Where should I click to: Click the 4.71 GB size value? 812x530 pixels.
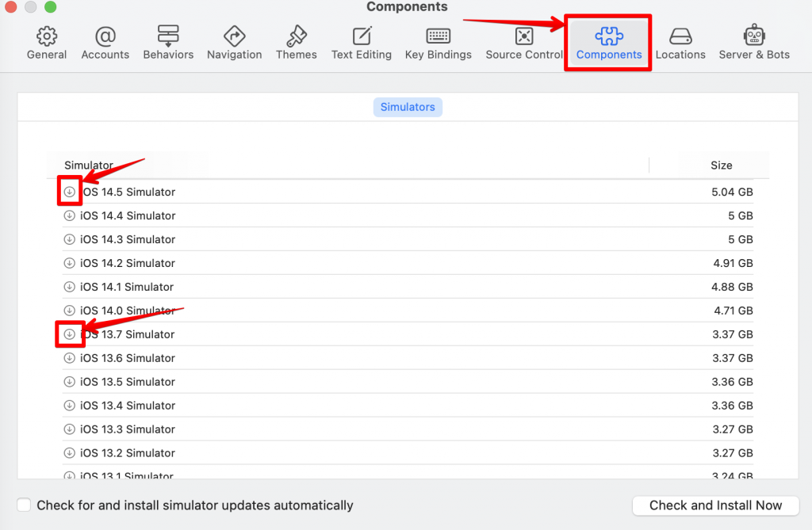click(x=733, y=311)
